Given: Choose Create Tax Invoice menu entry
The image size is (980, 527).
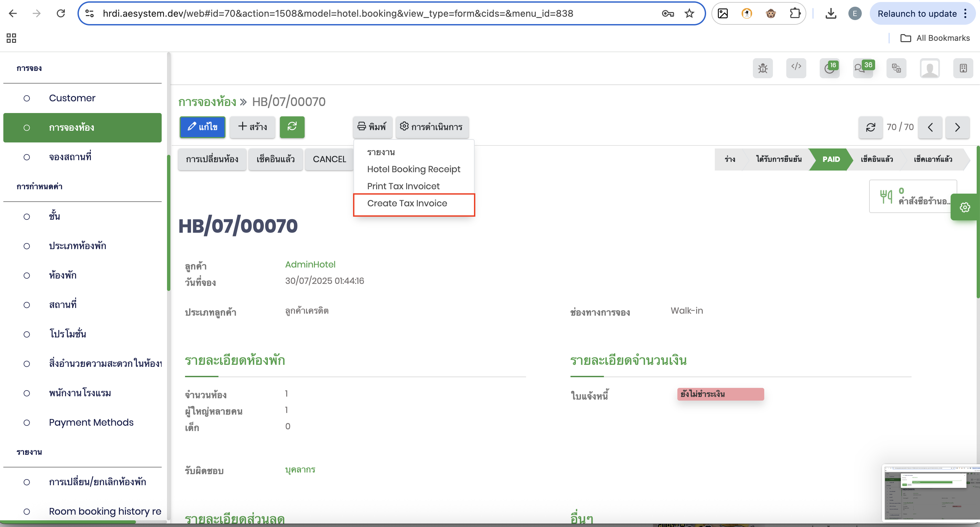Looking at the screenshot, I should click(x=407, y=203).
